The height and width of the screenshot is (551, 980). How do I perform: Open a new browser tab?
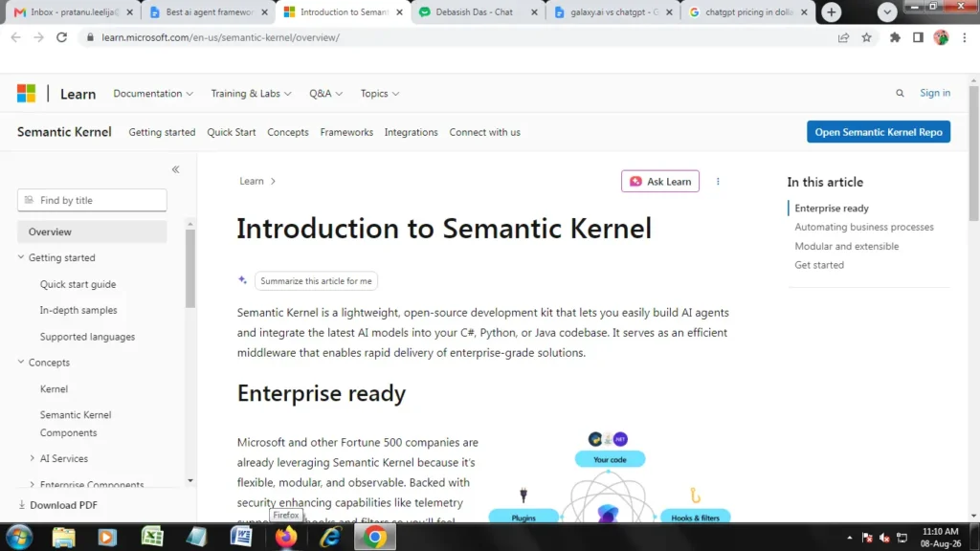point(832,11)
